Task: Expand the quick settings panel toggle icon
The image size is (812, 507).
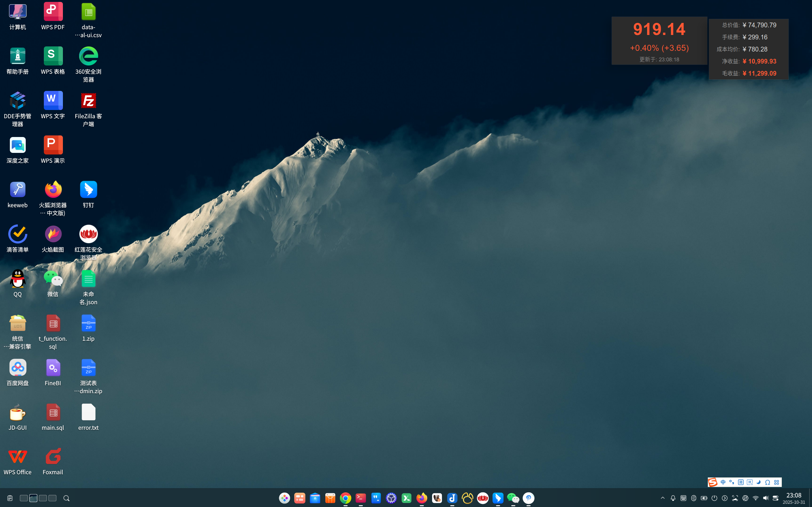Action: pos(775,498)
